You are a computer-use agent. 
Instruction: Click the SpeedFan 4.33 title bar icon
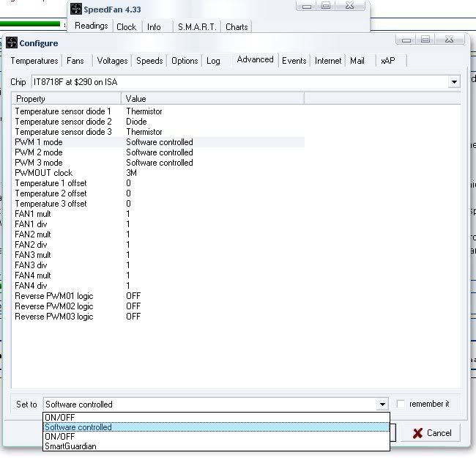(76, 9)
